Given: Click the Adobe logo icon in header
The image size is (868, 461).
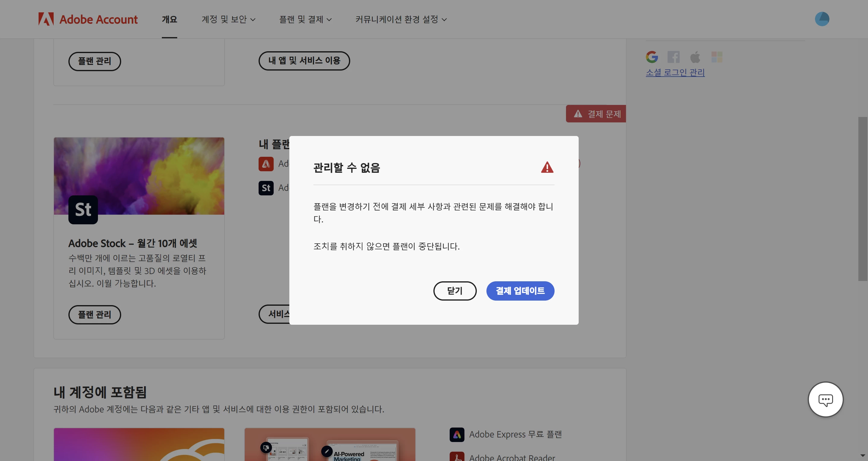Looking at the screenshot, I should [x=46, y=19].
